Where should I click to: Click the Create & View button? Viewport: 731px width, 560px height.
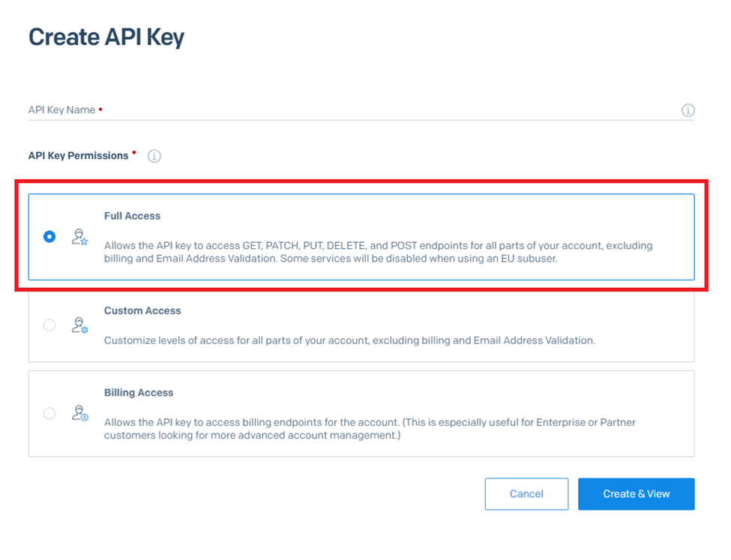[x=636, y=494]
